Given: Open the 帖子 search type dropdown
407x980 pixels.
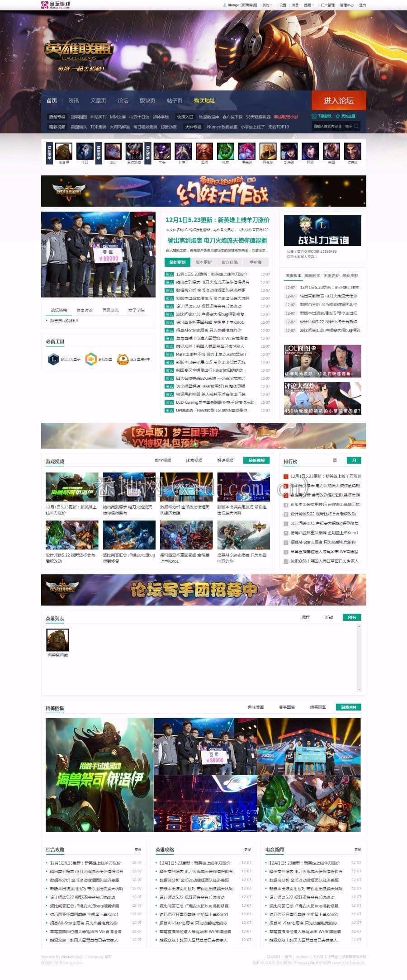Looking at the screenshot, I should tap(348, 127).
